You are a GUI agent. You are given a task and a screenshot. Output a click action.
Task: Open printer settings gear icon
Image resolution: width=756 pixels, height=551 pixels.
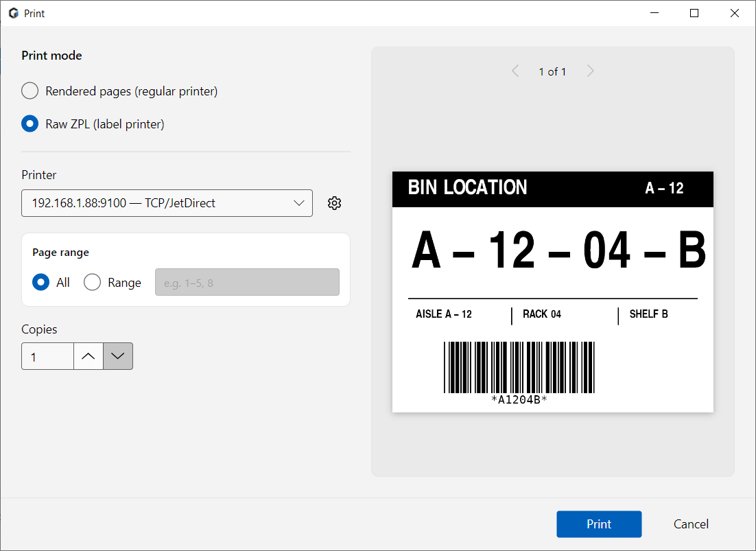pyautogui.click(x=334, y=203)
